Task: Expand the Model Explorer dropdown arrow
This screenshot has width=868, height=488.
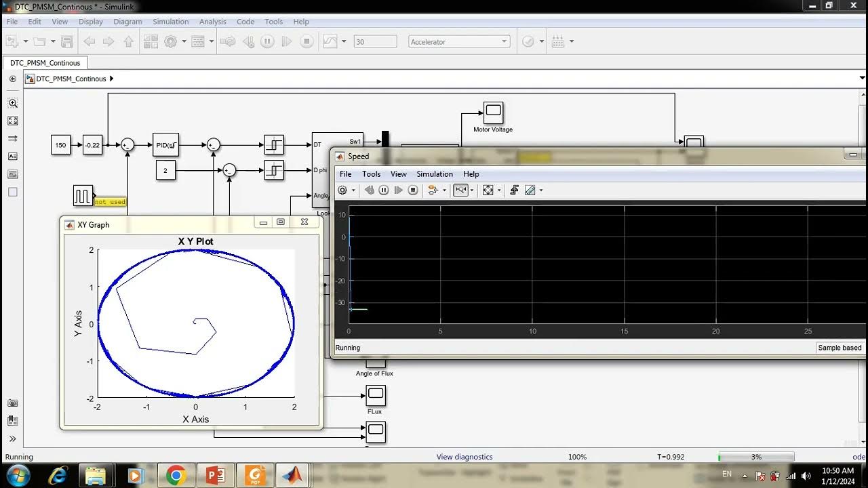Action: tap(211, 41)
